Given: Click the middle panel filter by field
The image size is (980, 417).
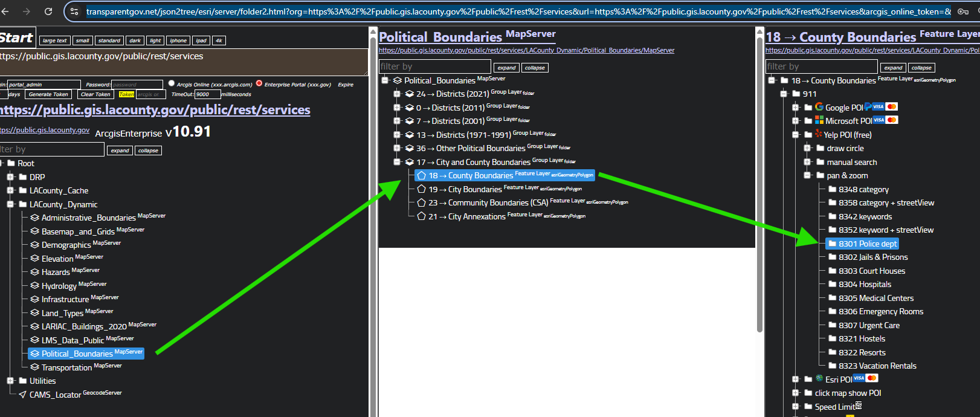Looking at the screenshot, I should 435,66.
